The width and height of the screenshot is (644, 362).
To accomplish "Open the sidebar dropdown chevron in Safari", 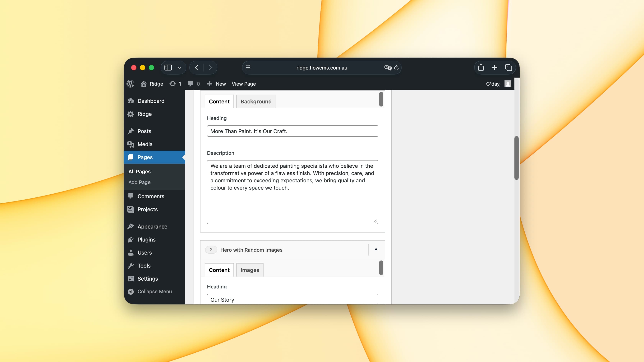I will 179,68.
